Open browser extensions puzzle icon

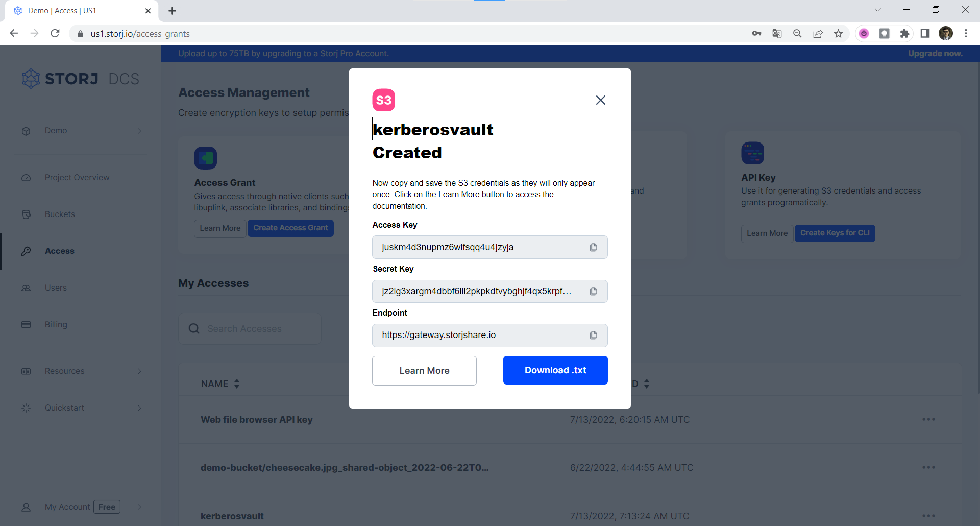pyautogui.click(x=904, y=34)
